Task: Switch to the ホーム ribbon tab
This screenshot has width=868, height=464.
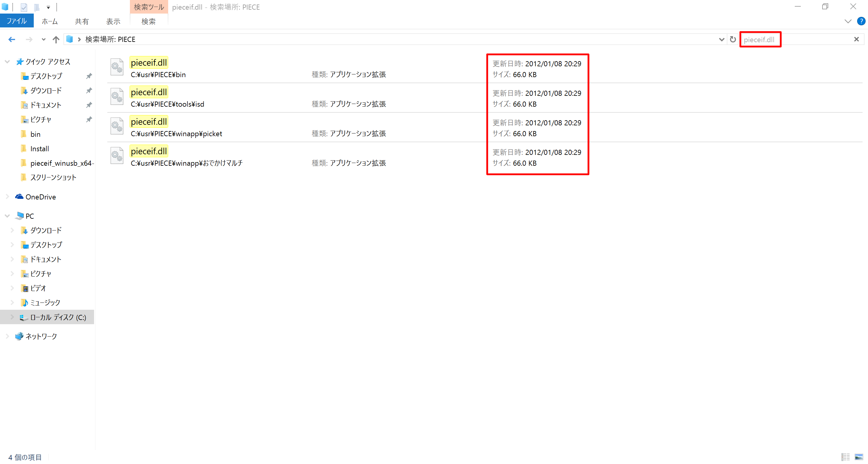Action: click(49, 21)
